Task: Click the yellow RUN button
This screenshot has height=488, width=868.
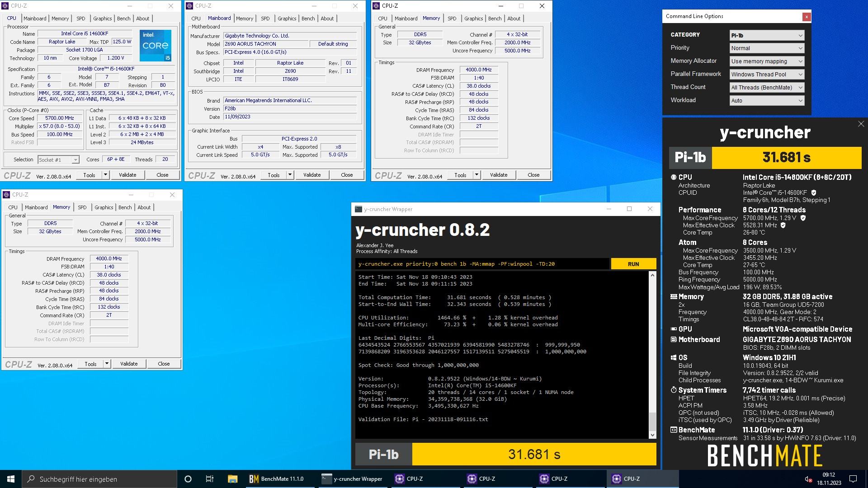Action: tap(633, 264)
